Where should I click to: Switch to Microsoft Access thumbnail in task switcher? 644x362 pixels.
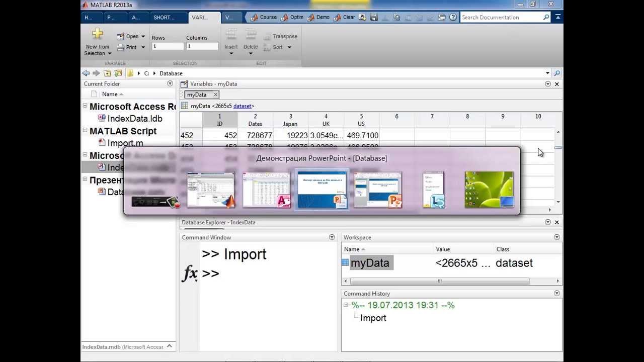click(x=266, y=190)
